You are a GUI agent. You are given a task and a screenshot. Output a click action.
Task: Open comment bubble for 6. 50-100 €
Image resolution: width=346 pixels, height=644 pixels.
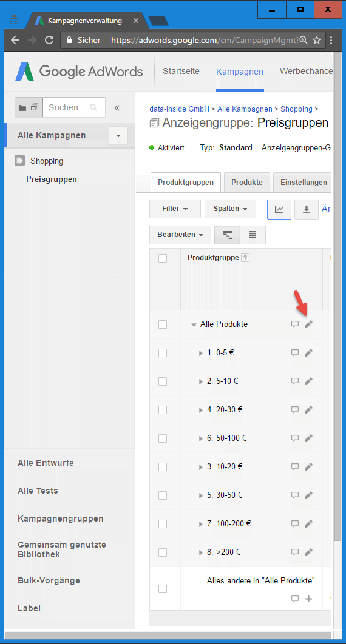point(294,438)
